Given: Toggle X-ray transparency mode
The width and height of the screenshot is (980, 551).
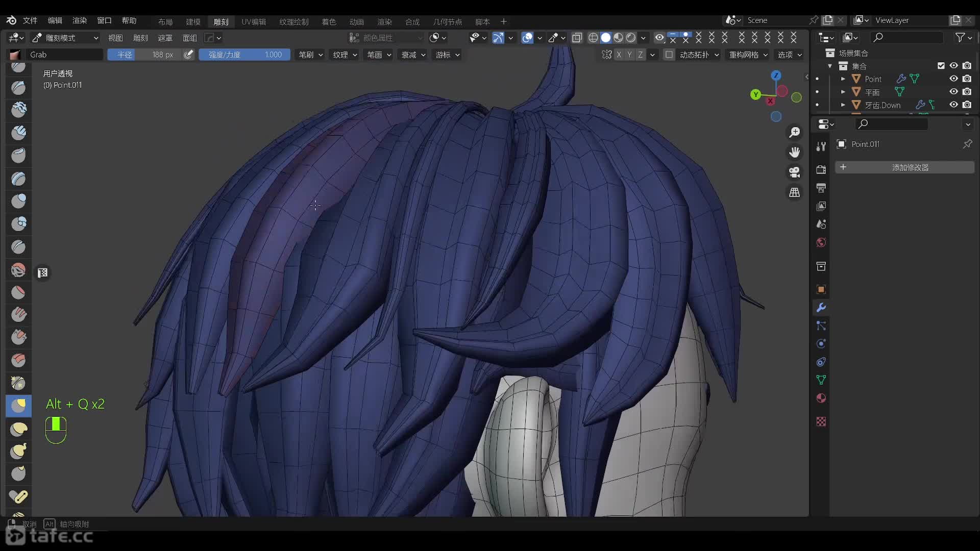Looking at the screenshot, I should point(577,38).
